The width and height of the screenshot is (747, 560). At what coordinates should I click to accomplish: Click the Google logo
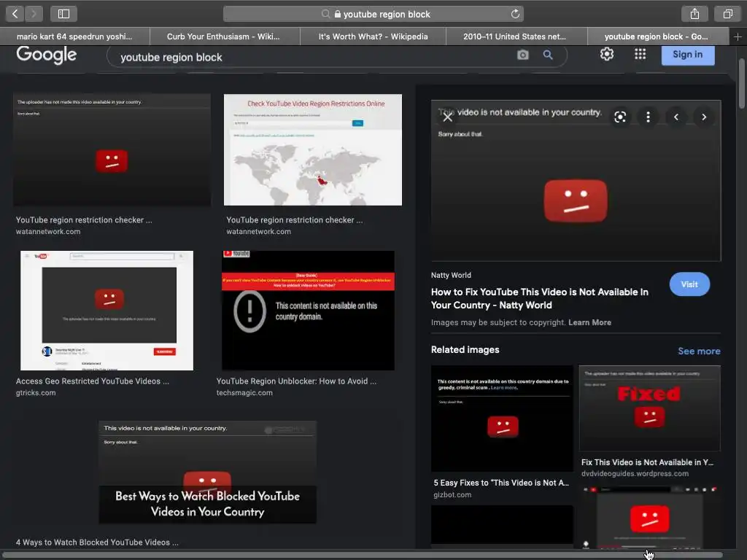click(46, 55)
